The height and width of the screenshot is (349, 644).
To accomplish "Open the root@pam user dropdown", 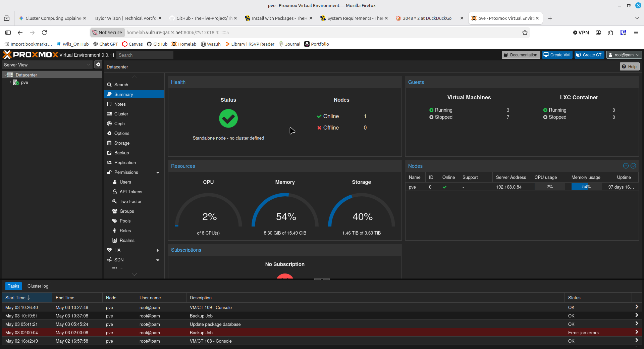I will (x=624, y=55).
